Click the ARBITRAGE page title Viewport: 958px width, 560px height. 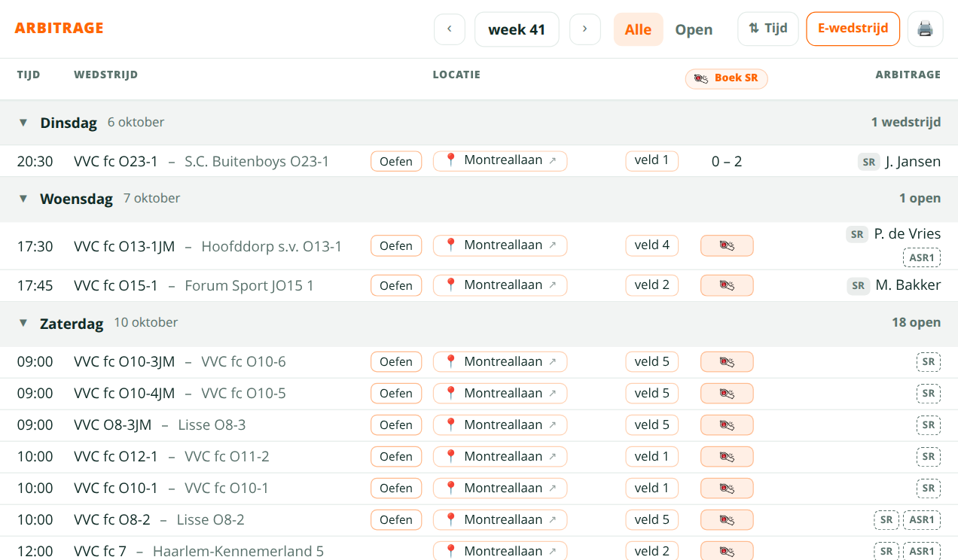(59, 29)
